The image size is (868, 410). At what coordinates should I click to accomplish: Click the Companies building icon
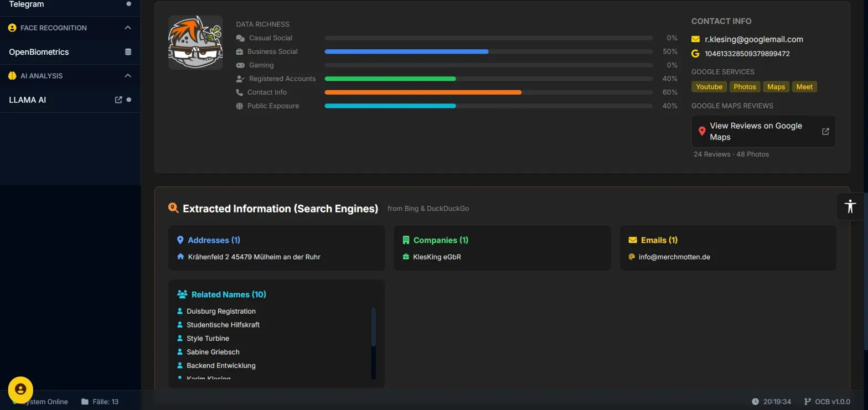point(406,240)
